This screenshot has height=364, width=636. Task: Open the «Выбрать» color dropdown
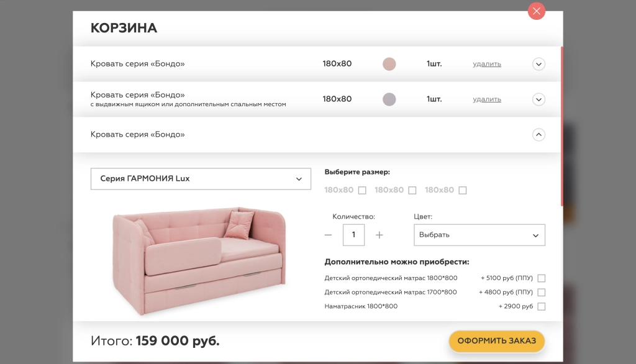pos(479,235)
